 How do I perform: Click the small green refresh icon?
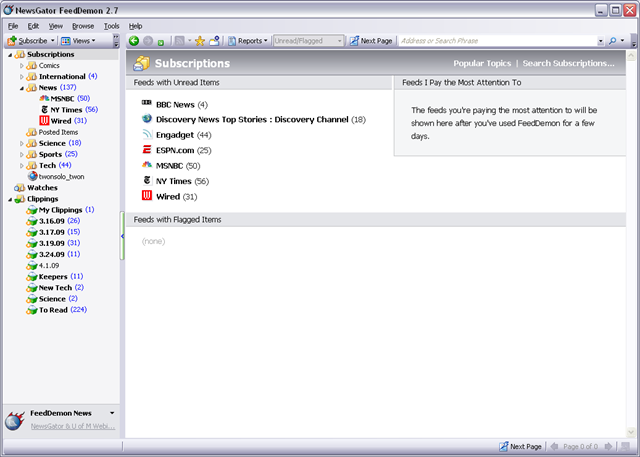(x=161, y=42)
